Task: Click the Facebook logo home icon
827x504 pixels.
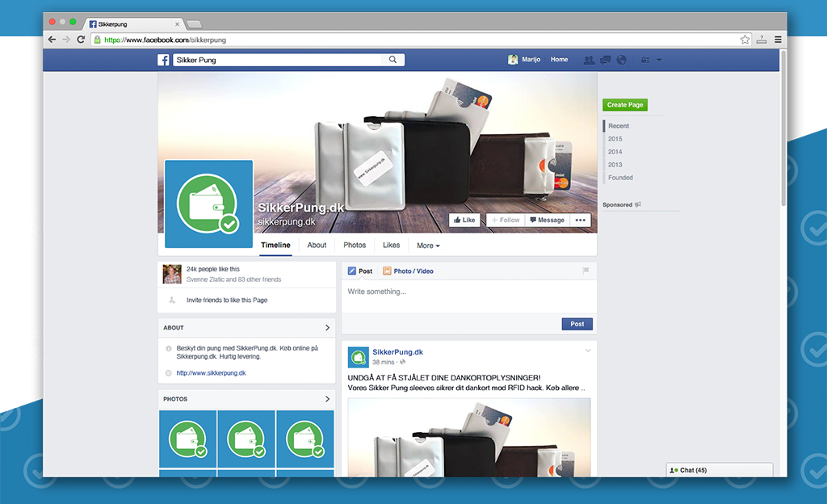Action: coord(163,60)
